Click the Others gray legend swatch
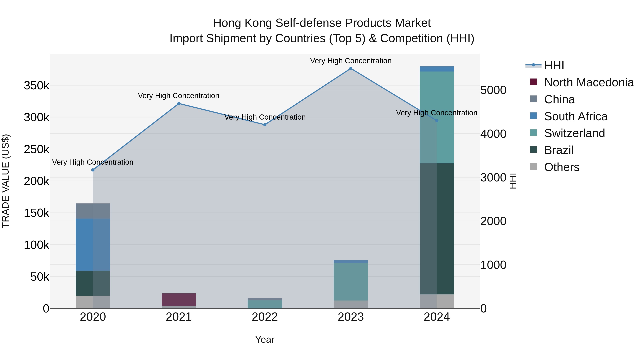The width and height of the screenshot is (644, 362). (x=533, y=167)
